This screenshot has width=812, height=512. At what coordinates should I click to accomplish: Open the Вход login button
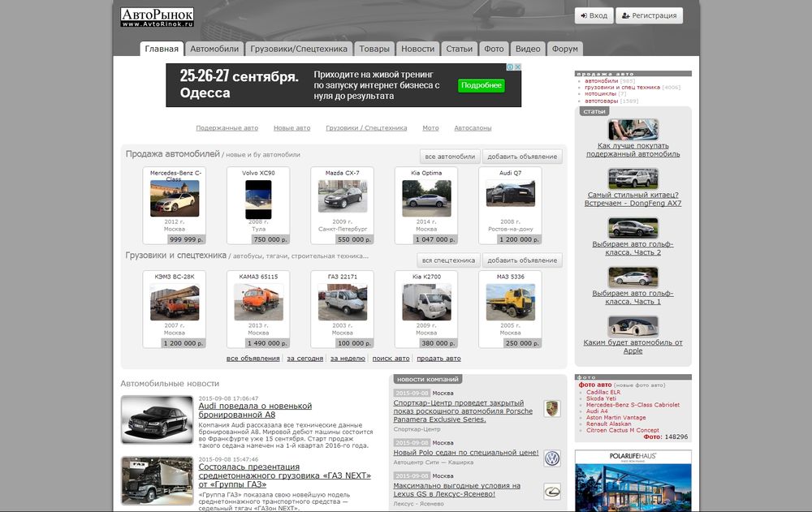594,15
